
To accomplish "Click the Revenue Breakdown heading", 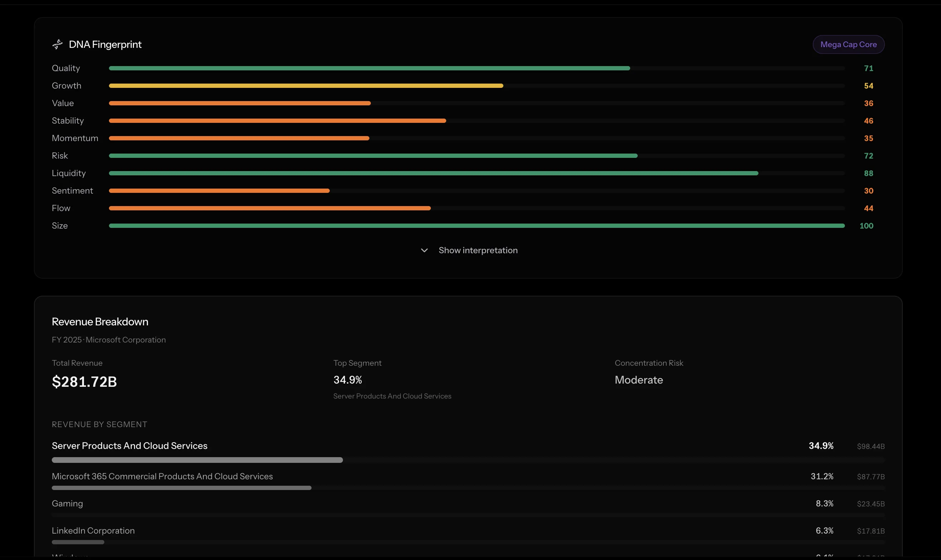I will 100,322.
